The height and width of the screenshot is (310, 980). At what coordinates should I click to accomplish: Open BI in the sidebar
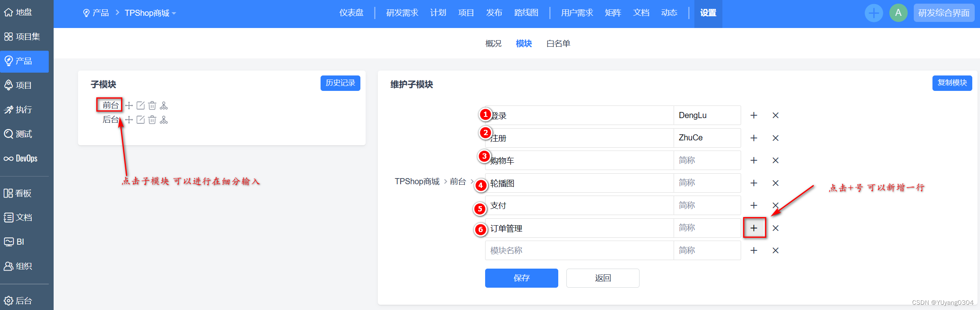coord(14,242)
